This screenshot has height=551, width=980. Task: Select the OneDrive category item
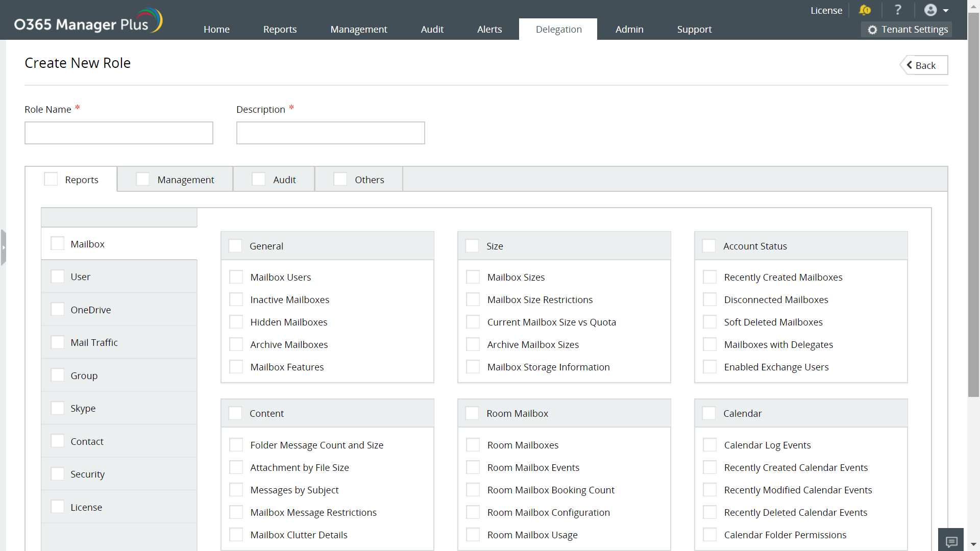[90, 310]
